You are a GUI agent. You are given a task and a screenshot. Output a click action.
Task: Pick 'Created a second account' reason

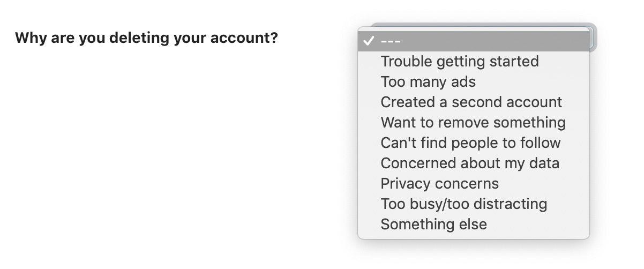click(471, 102)
